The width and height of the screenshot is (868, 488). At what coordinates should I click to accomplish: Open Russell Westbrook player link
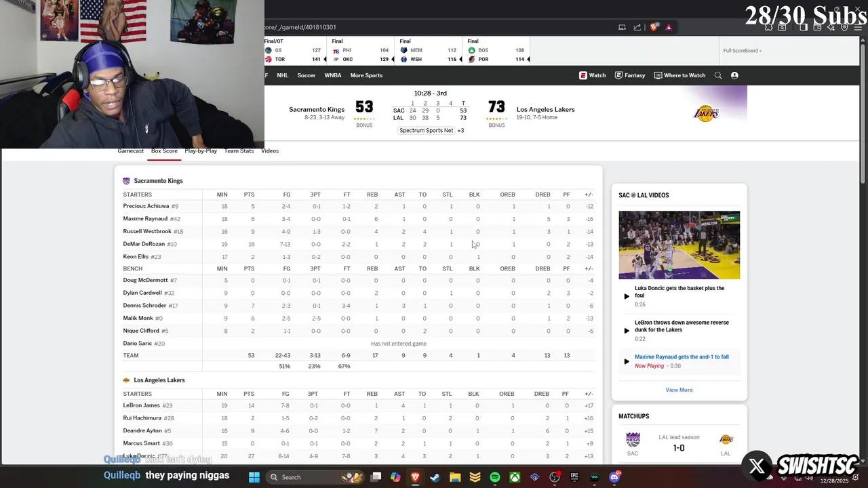(x=147, y=231)
